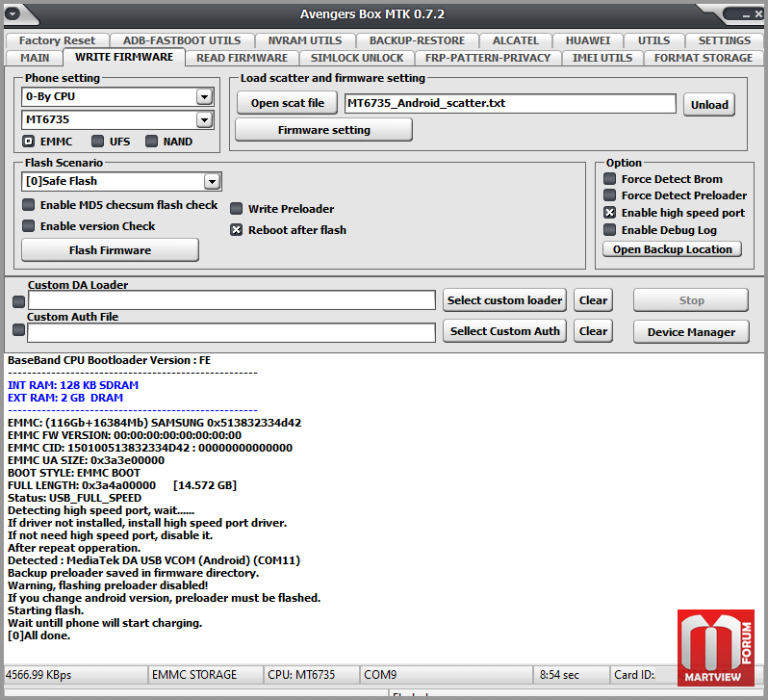Expand the Safe Flash scenario dropdown
768x700 pixels.
tap(212, 181)
